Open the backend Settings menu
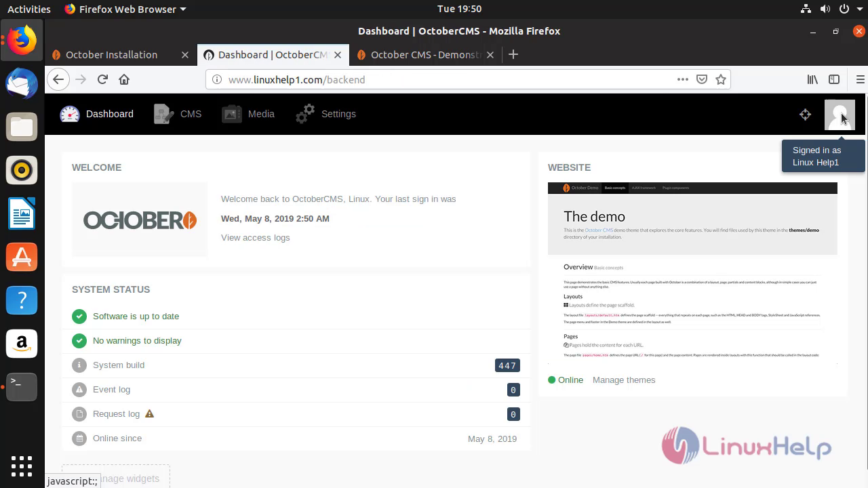 coord(326,114)
